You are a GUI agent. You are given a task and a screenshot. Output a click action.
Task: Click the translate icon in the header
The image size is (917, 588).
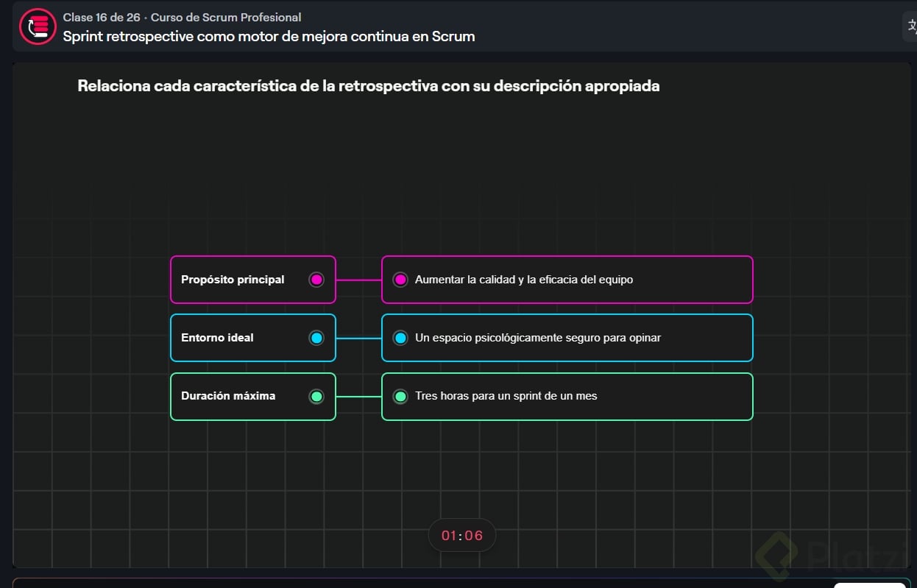(911, 26)
